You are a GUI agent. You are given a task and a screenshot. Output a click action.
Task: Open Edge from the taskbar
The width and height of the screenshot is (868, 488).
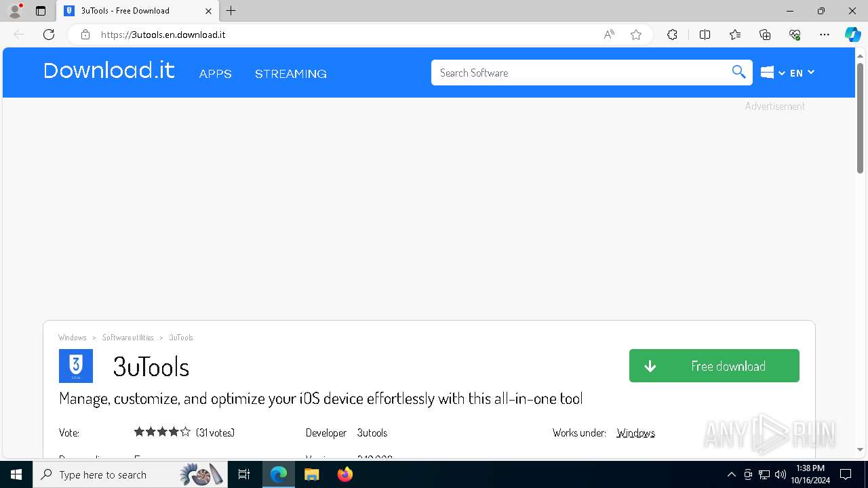(x=279, y=474)
